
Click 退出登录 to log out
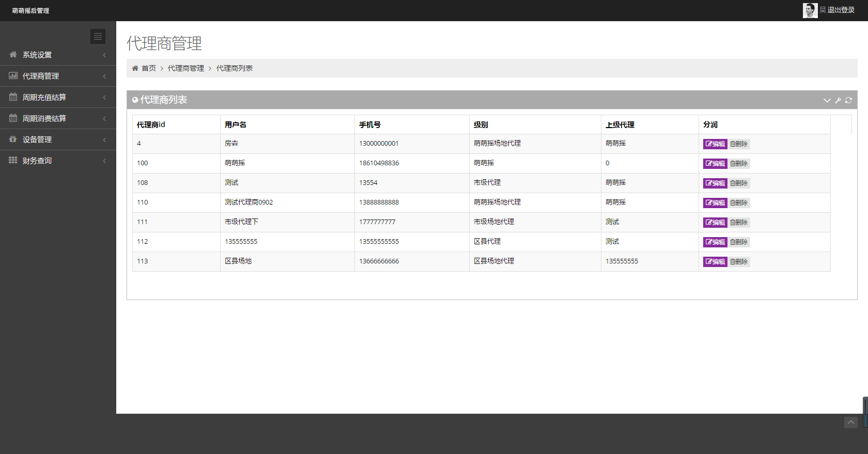pyautogui.click(x=841, y=10)
